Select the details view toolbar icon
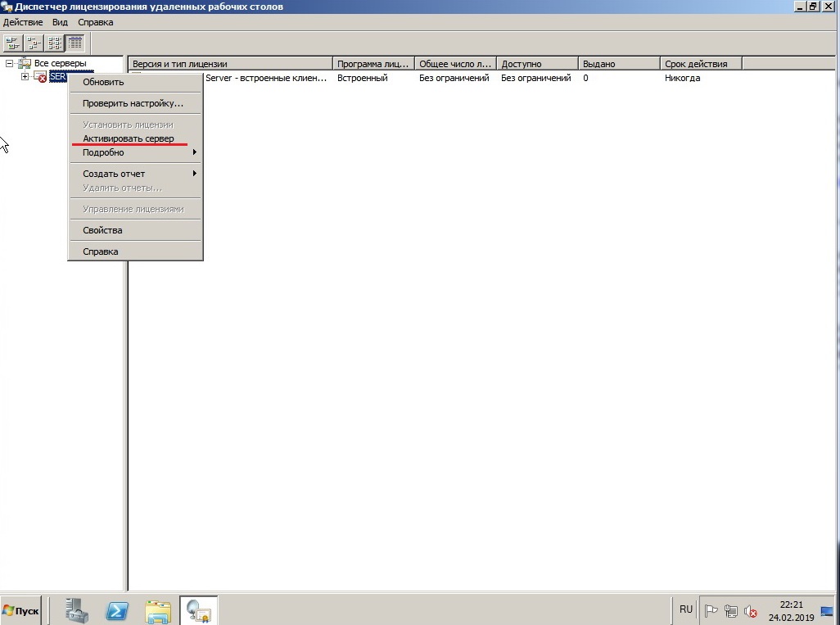The height and width of the screenshot is (625, 840). 75,43
